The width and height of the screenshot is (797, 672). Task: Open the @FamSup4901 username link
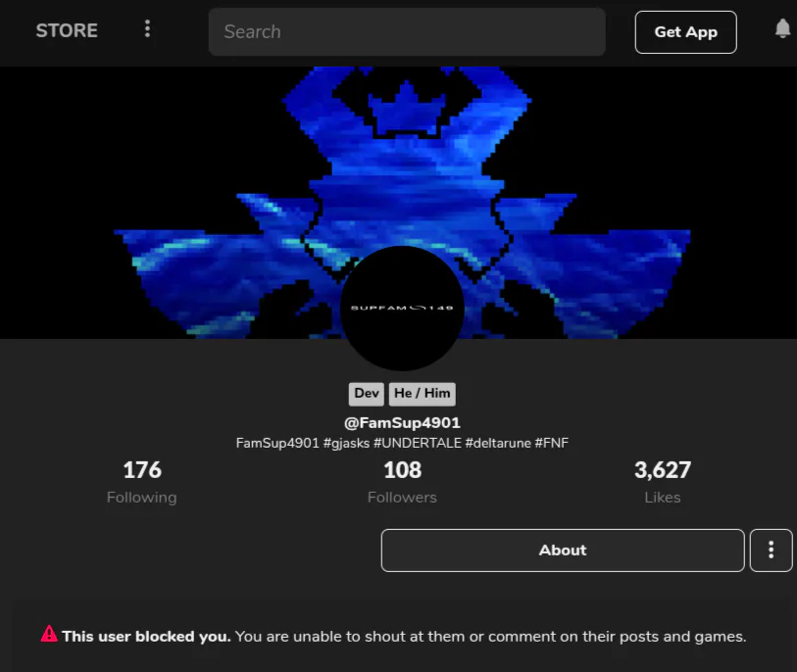pos(402,422)
